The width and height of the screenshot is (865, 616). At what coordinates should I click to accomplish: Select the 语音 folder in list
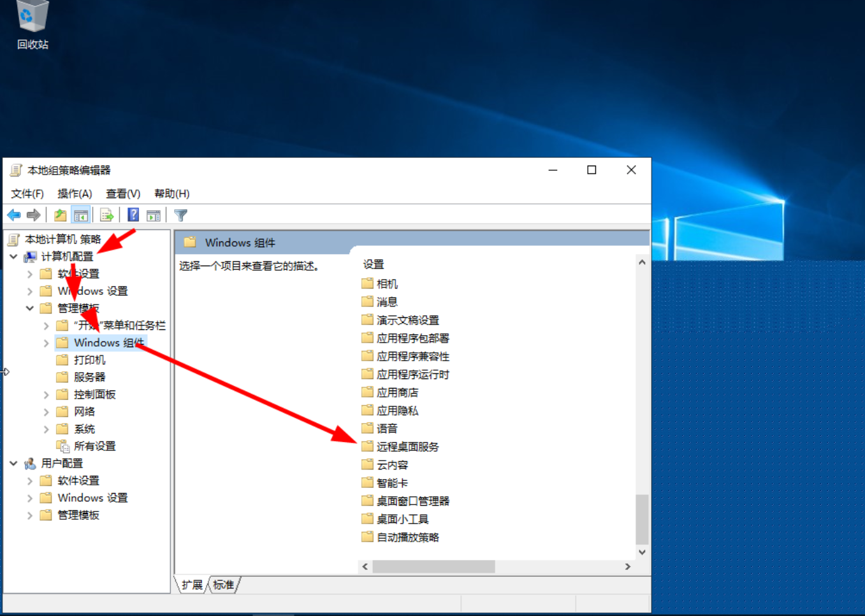pos(387,428)
